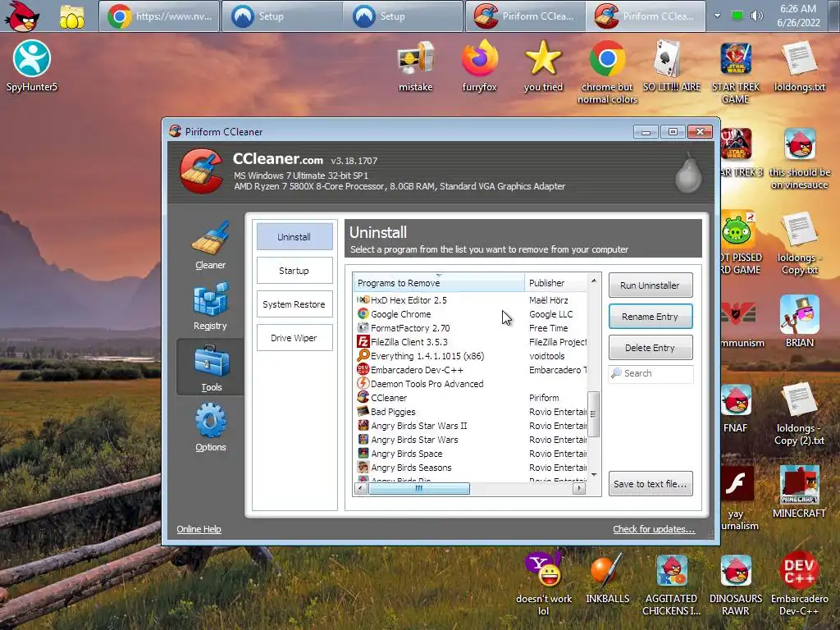The image size is (840, 630).
Task: Open the System Restore tab
Action: pyautogui.click(x=294, y=304)
